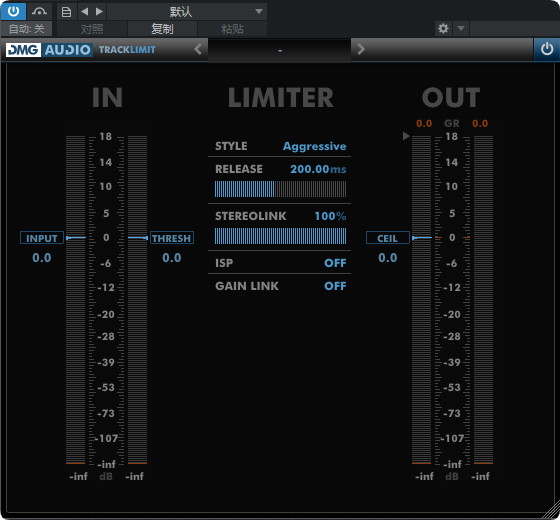Click the CEIL 0.0 value
This screenshot has width=560, height=520.
pos(388,258)
